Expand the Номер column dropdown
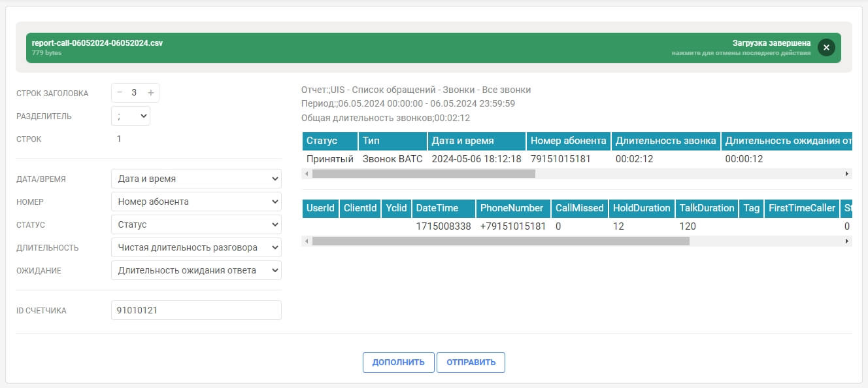 (196, 202)
